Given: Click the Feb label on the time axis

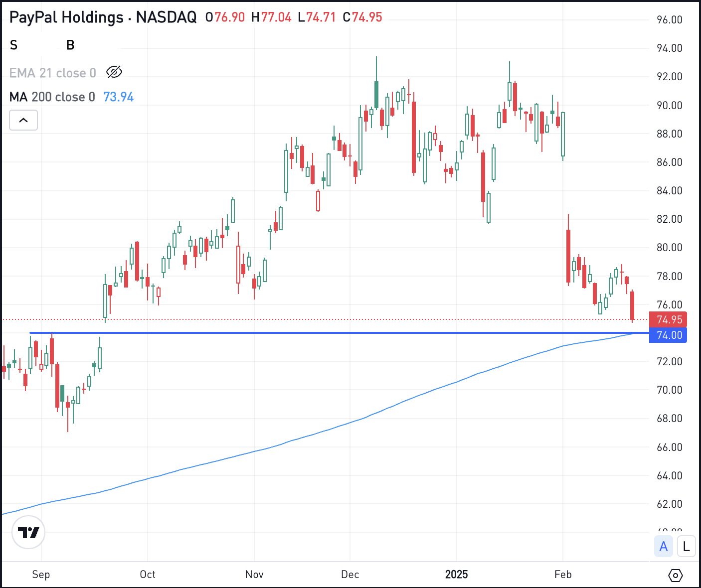Looking at the screenshot, I should (563, 575).
